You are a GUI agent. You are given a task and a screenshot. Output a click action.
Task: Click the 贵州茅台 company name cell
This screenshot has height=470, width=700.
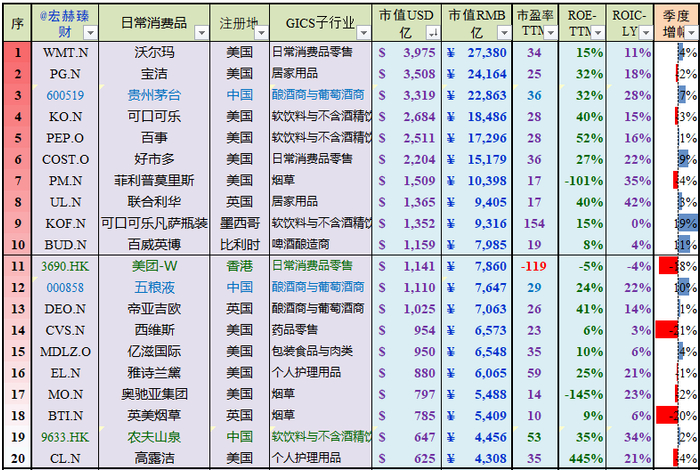pyautogui.click(x=154, y=96)
